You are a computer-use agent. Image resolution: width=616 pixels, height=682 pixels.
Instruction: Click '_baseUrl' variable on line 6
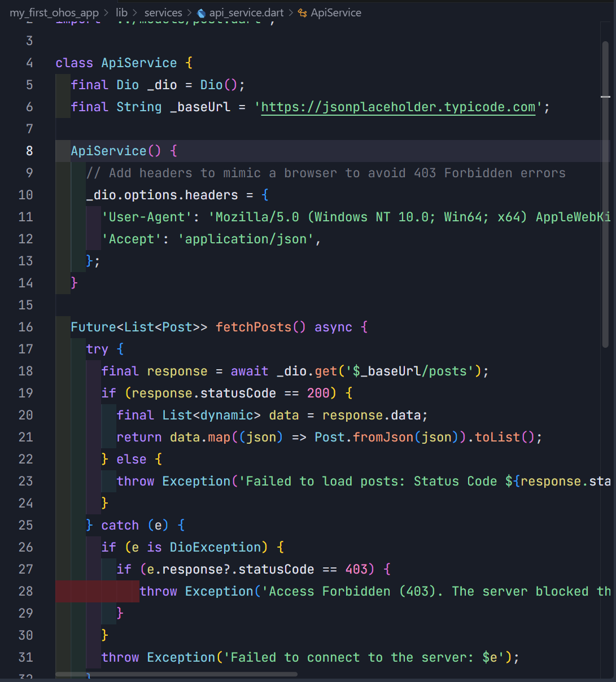point(200,107)
